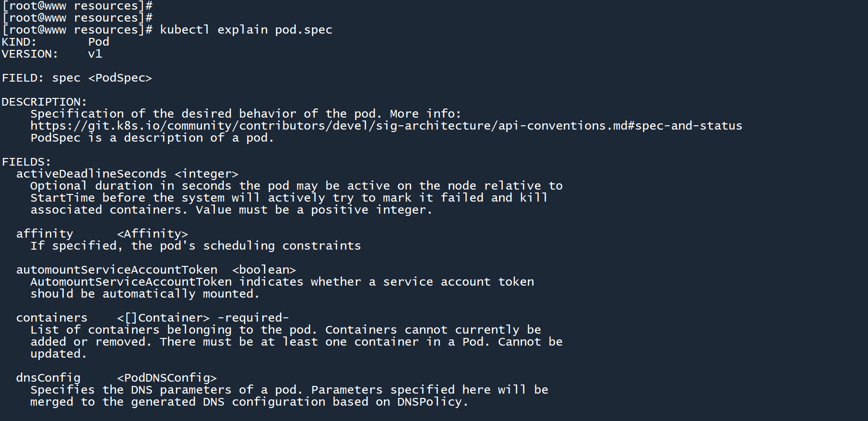Click the FIELDS: heading

[x=26, y=162]
